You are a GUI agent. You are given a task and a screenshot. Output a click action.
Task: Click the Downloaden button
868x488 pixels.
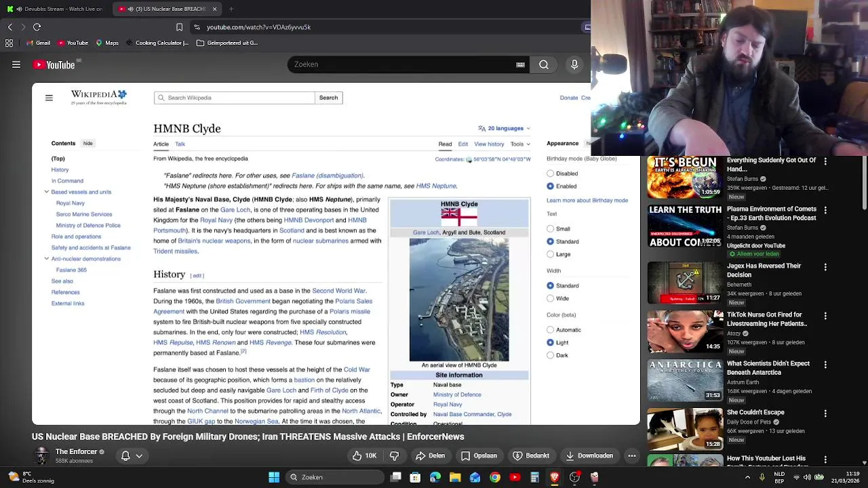coord(589,455)
